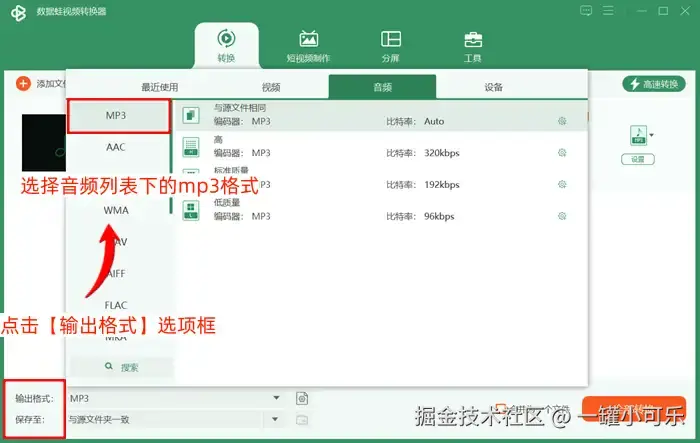
Task: Expand the 输出格式 MP3 dropdown arrow
Action: (x=276, y=398)
